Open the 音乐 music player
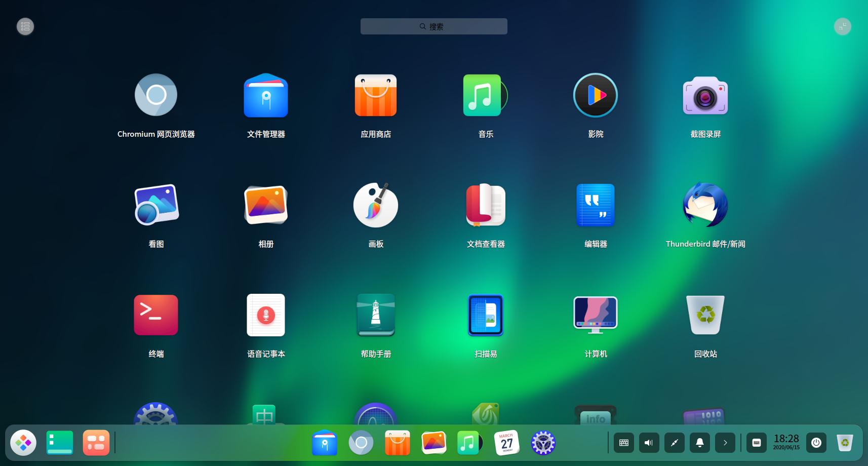 tap(485, 95)
